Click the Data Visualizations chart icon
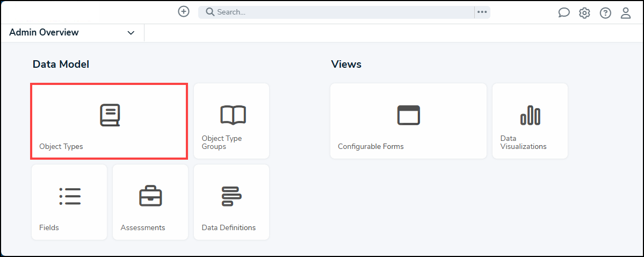Viewport: 644px width, 257px height. point(530,115)
